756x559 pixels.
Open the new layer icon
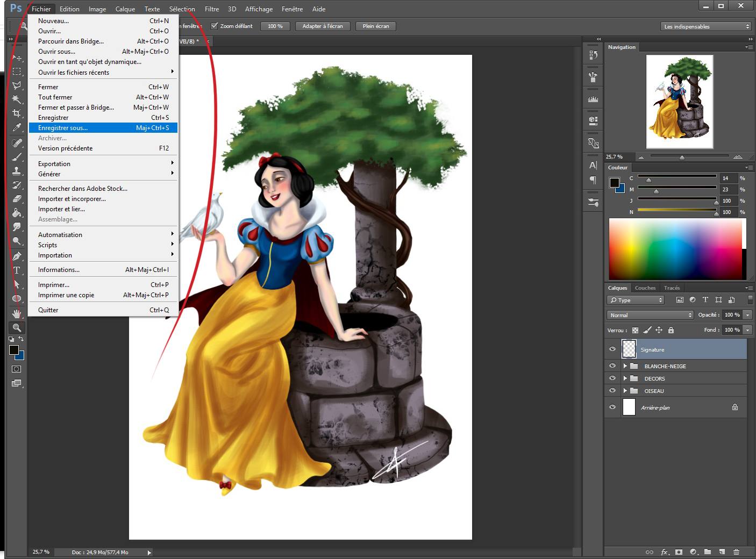(721, 552)
